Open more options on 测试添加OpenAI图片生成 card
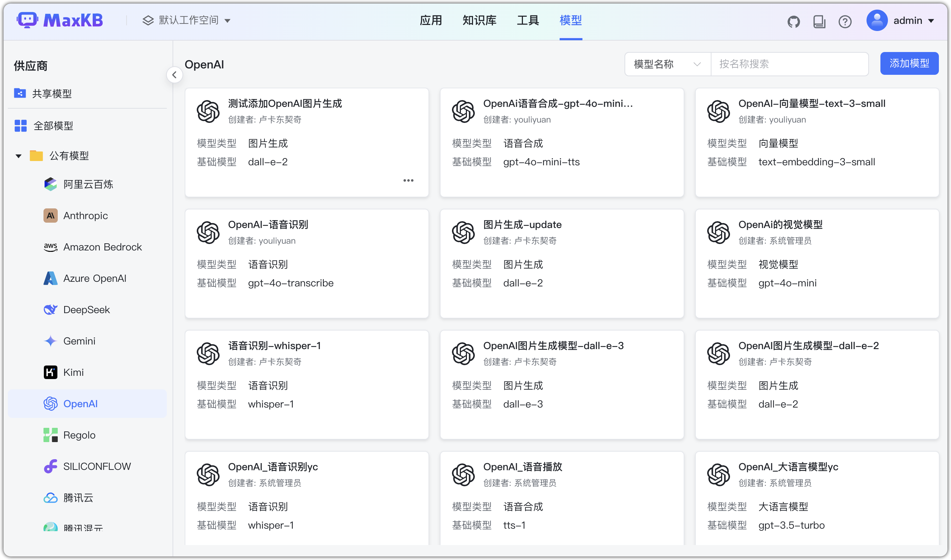 (408, 180)
